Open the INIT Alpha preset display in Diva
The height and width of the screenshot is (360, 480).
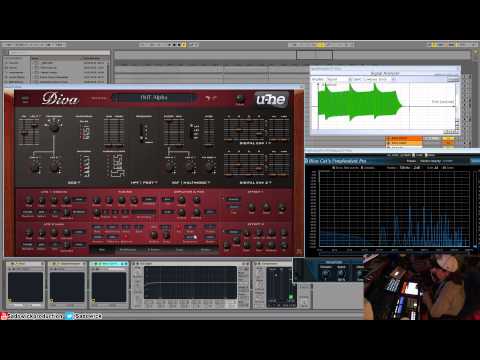coord(154,98)
